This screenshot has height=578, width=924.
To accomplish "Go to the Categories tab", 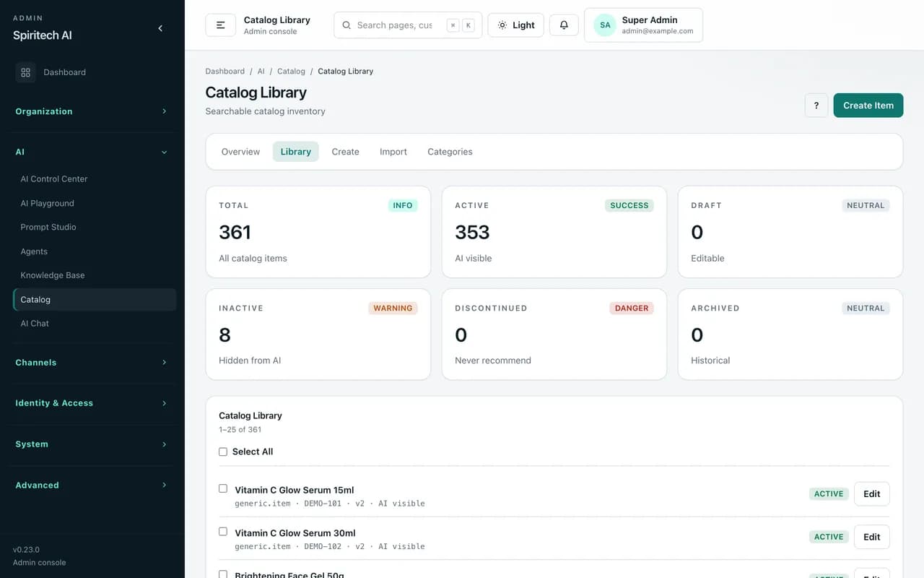I will tap(450, 152).
